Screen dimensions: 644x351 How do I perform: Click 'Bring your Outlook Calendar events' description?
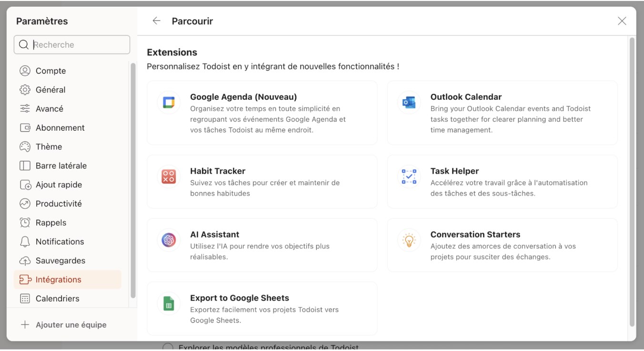[x=511, y=119]
